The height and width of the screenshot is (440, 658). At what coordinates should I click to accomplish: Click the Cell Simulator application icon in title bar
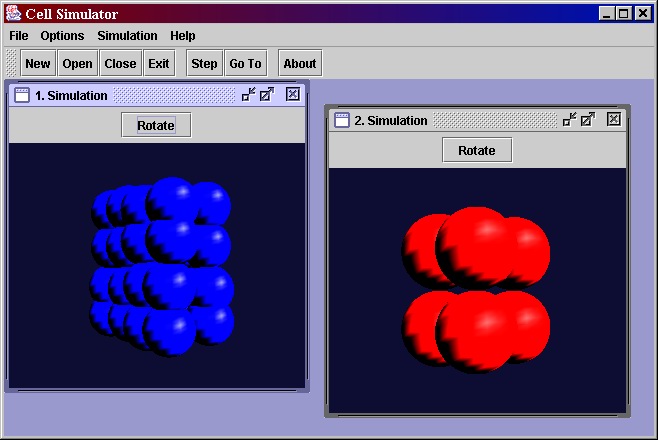tap(13, 13)
